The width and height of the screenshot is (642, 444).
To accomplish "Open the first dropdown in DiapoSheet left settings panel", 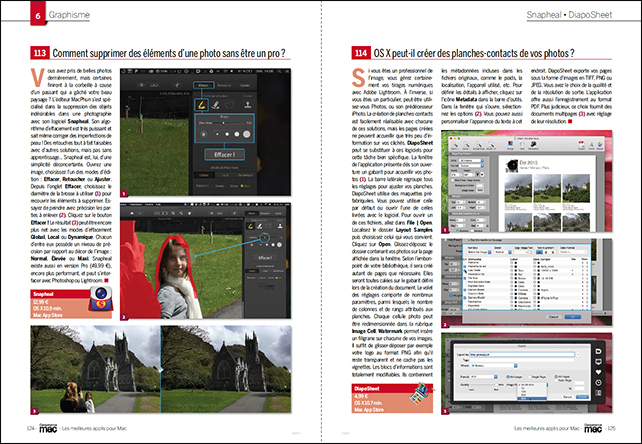I will click(x=471, y=160).
